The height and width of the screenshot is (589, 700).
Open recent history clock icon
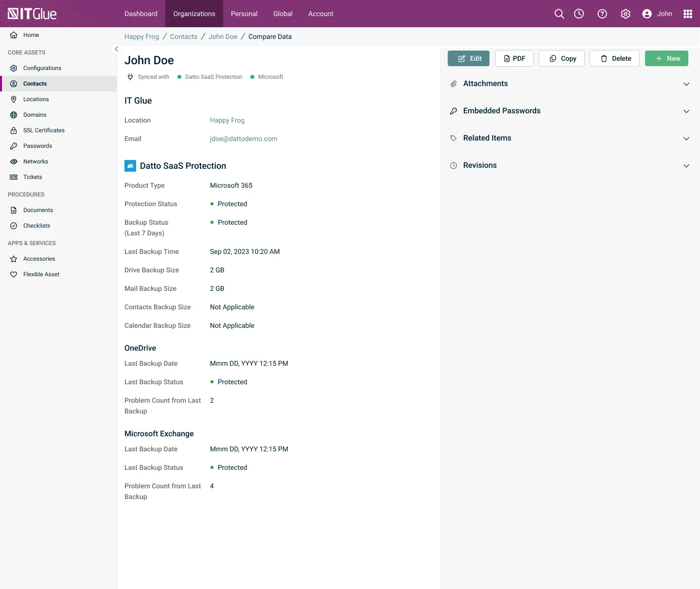tap(578, 14)
